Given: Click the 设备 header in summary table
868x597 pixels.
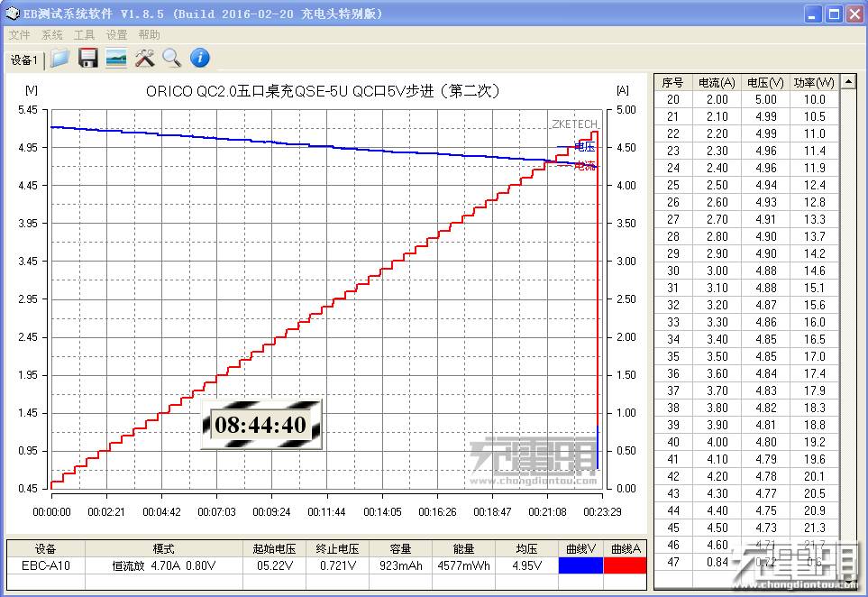Looking at the screenshot, I should pos(46,549).
